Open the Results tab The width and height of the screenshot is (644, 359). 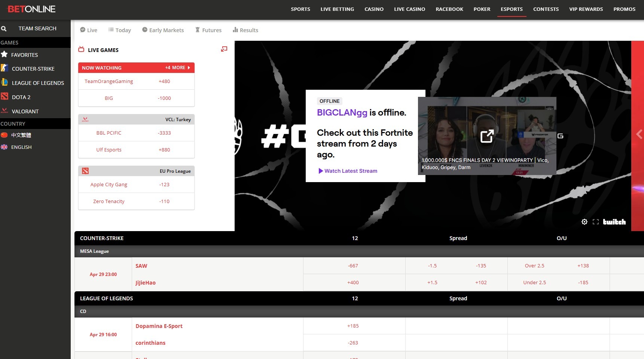pos(245,30)
